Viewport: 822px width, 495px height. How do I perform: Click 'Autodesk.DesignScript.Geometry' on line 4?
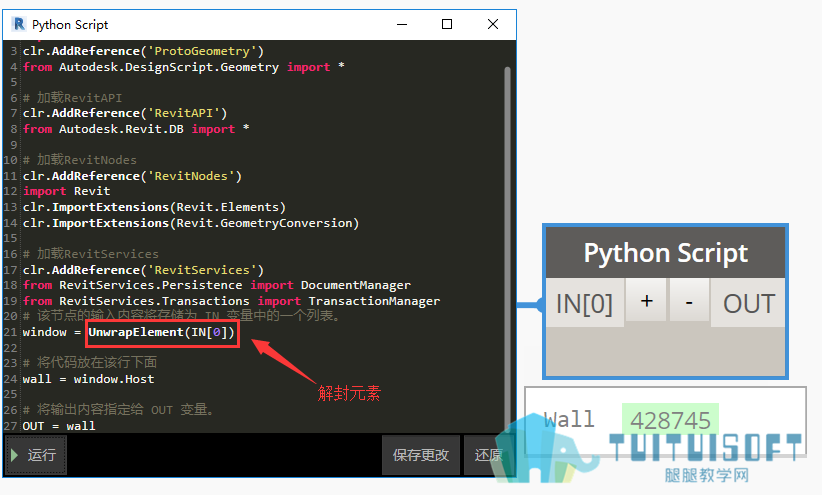(169, 67)
